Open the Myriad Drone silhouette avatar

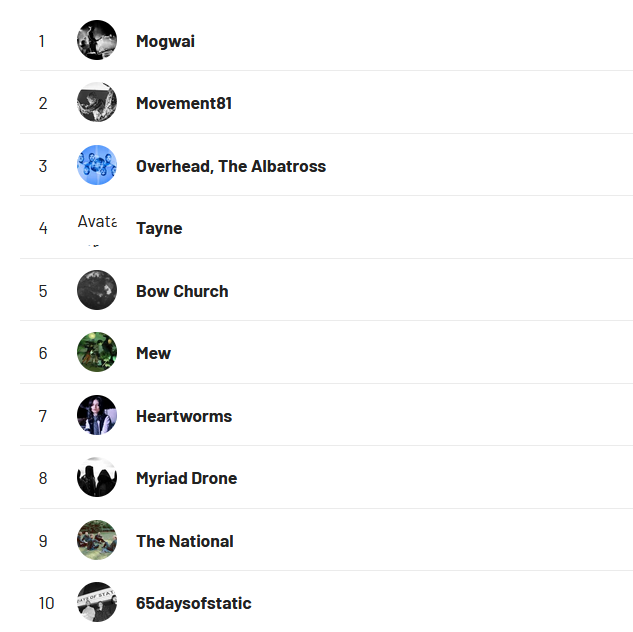point(97,477)
